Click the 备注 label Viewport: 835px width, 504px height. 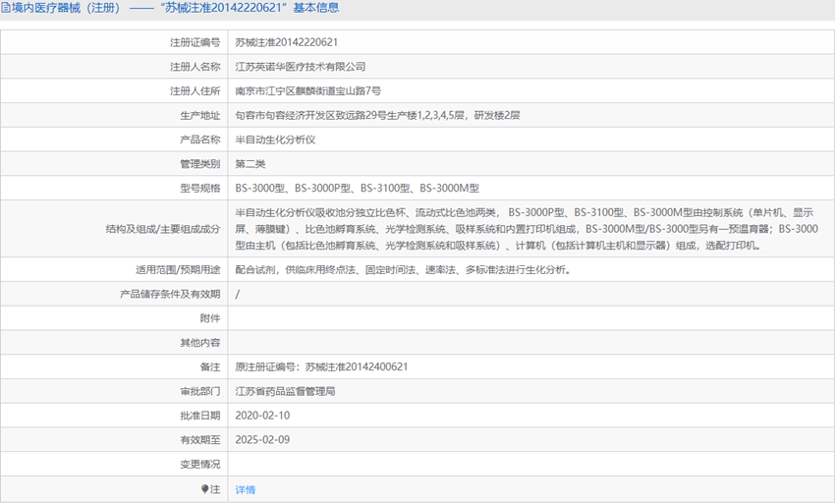click(x=210, y=367)
